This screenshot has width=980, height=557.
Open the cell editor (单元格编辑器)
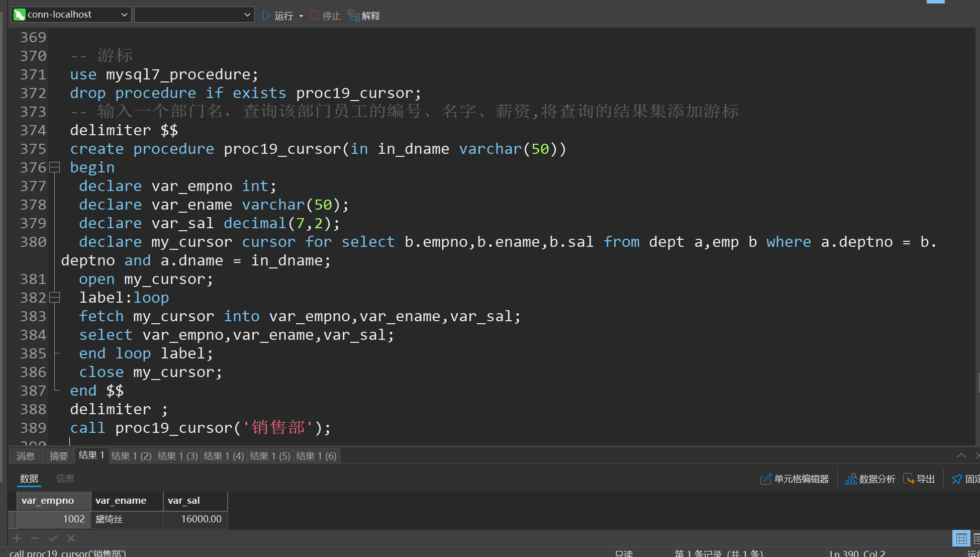795,479
